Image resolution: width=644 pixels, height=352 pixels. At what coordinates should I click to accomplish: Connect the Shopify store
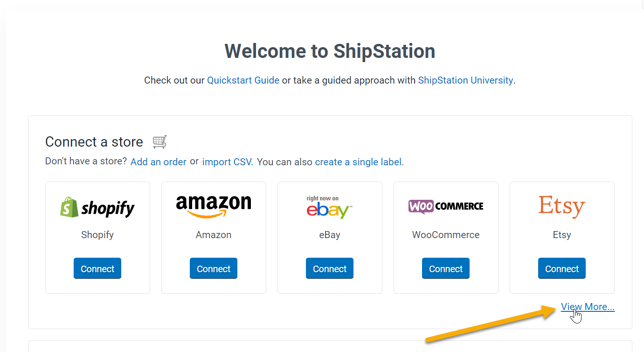[x=97, y=268]
